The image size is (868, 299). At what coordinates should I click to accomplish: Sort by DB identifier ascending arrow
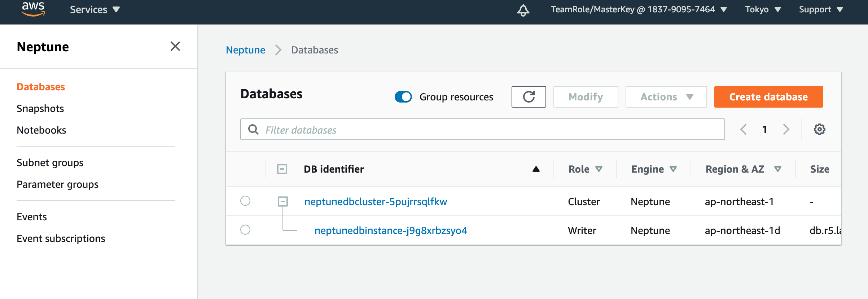(536, 169)
